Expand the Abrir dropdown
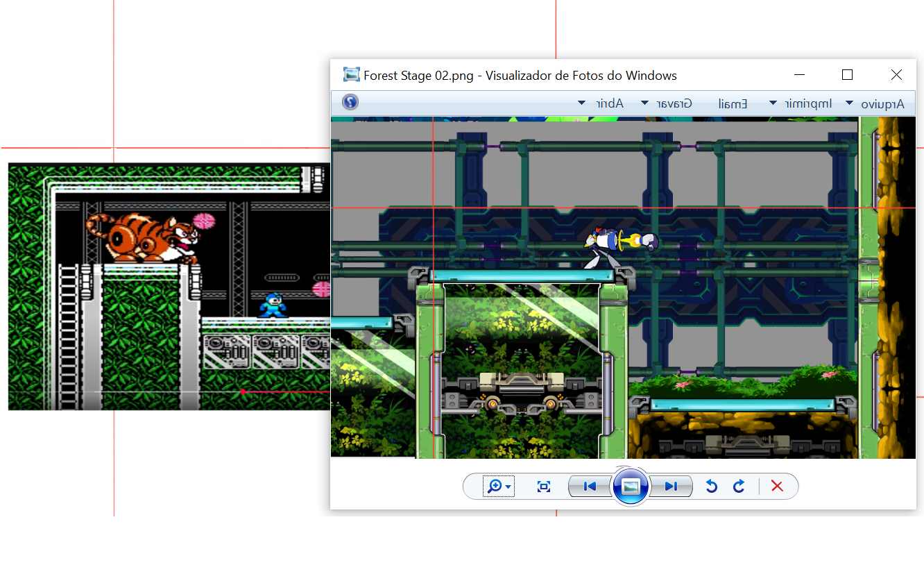 click(601, 103)
